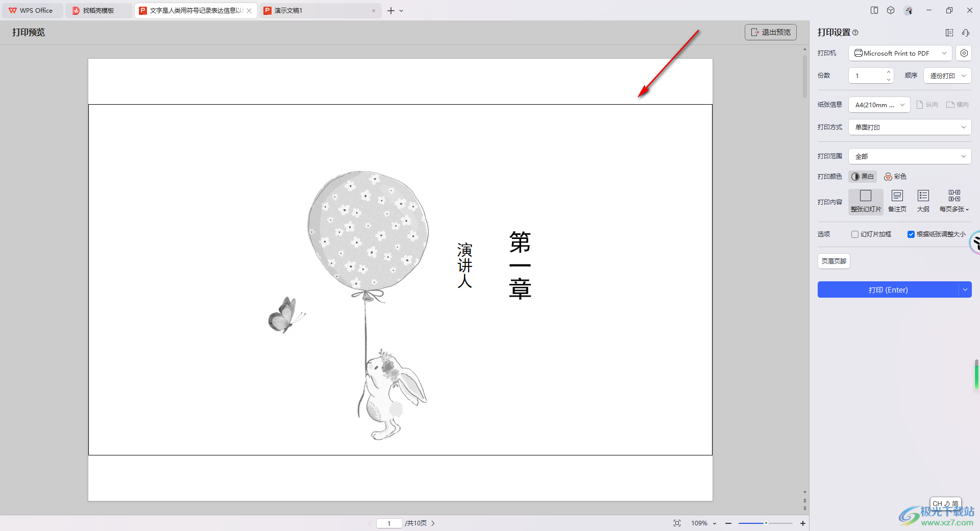Go to previous page with left chevron
Viewport: 980px width, 531px height.
(370, 523)
